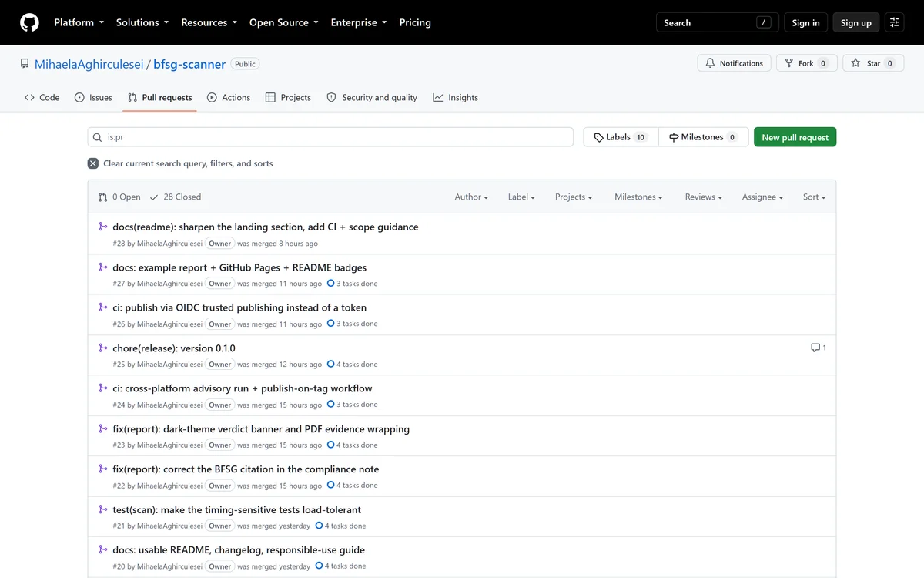This screenshot has width=924, height=578.
Task: Open PR 'test(scan): make the timing-sensitive tests'
Action: coord(236,509)
